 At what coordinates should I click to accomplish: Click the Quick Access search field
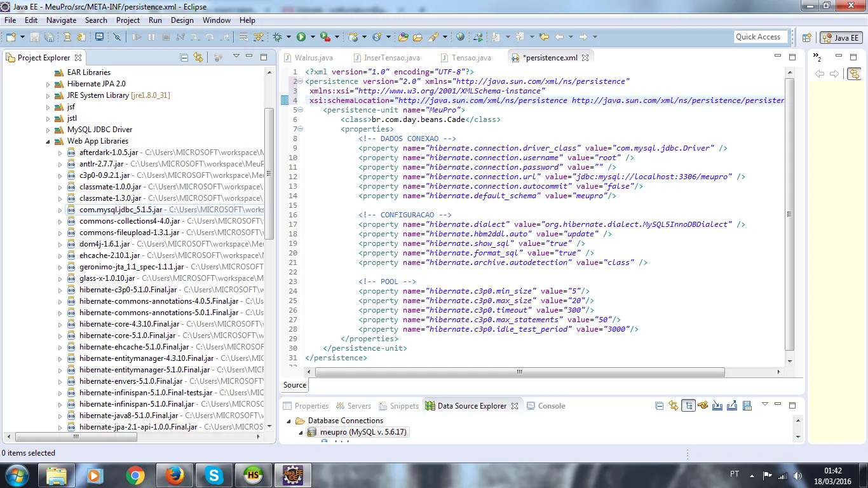(x=760, y=37)
